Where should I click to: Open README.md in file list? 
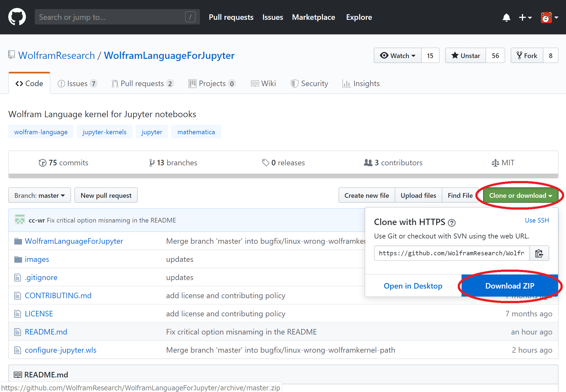pos(46,332)
